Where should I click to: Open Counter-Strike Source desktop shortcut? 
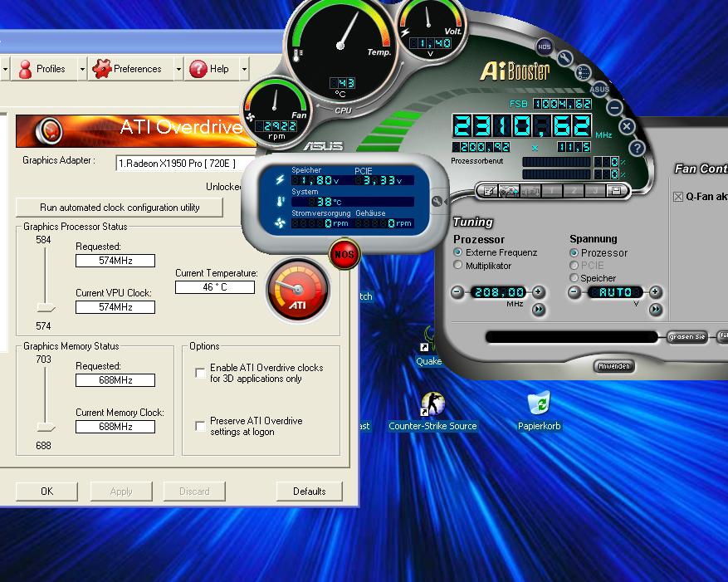coord(432,407)
